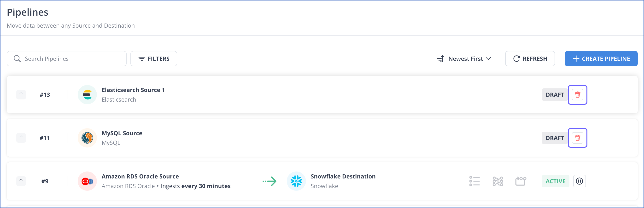Click the up arrow beside pipeline #11
This screenshot has height=208, width=644.
point(21,138)
